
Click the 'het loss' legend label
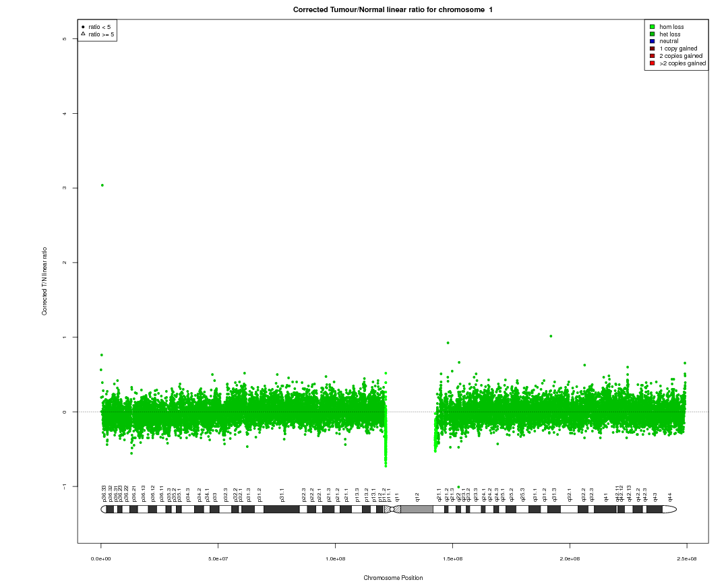[670, 34]
